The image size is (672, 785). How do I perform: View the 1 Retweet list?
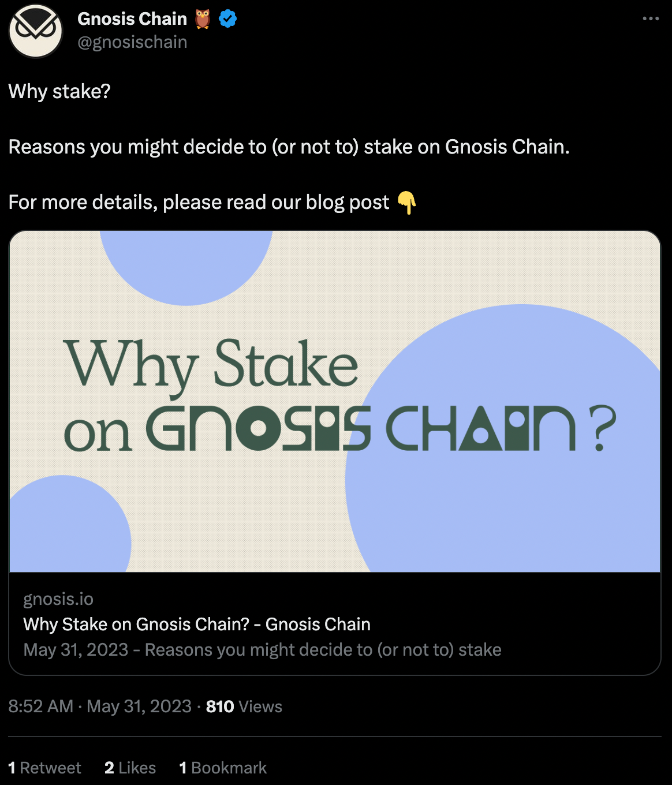[44, 768]
